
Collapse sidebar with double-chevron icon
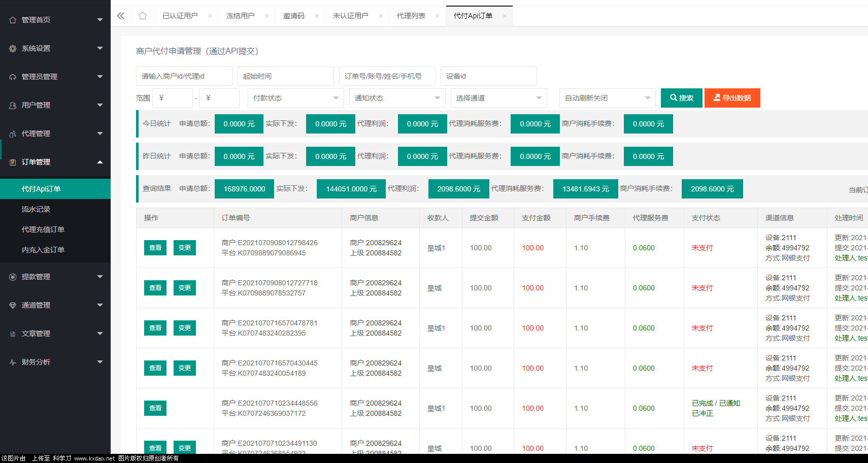click(x=121, y=16)
